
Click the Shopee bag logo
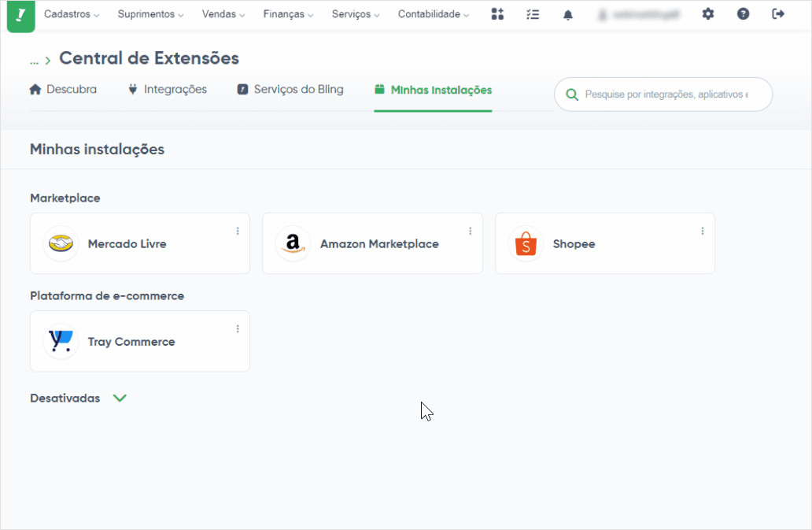(x=526, y=243)
